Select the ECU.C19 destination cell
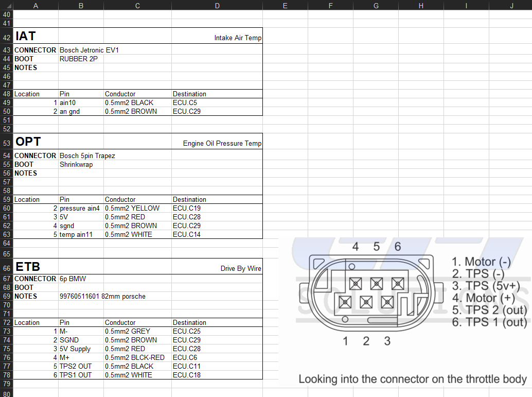532x397 pixels. 217,208
